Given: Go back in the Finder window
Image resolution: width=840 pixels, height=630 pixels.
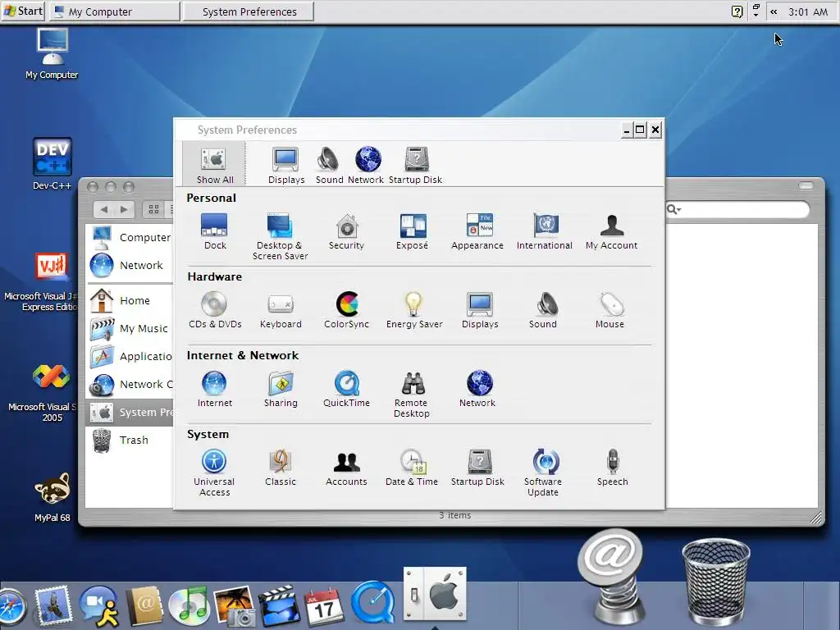Looking at the screenshot, I should coord(104,209).
